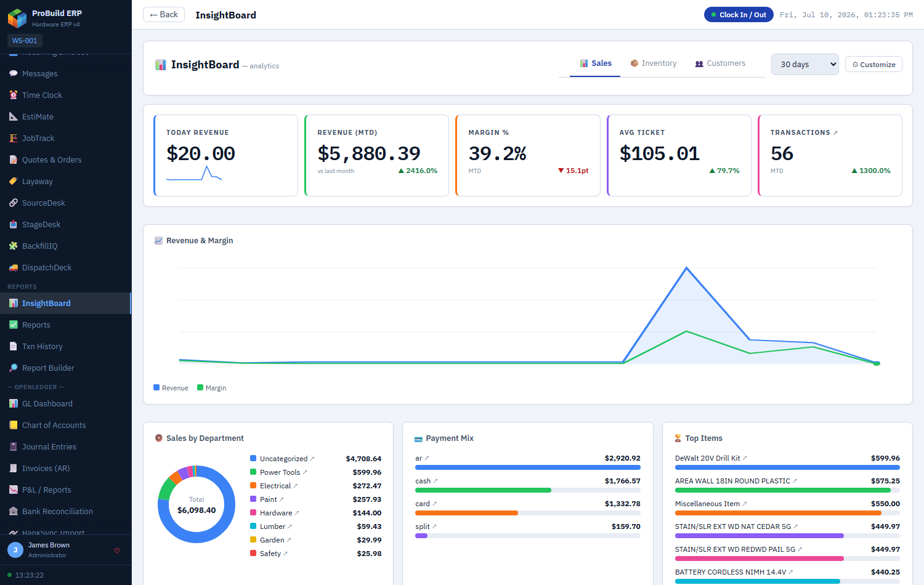Image resolution: width=924 pixels, height=585 pixels.
Task: Open the Paint department link
Action: 272,499
